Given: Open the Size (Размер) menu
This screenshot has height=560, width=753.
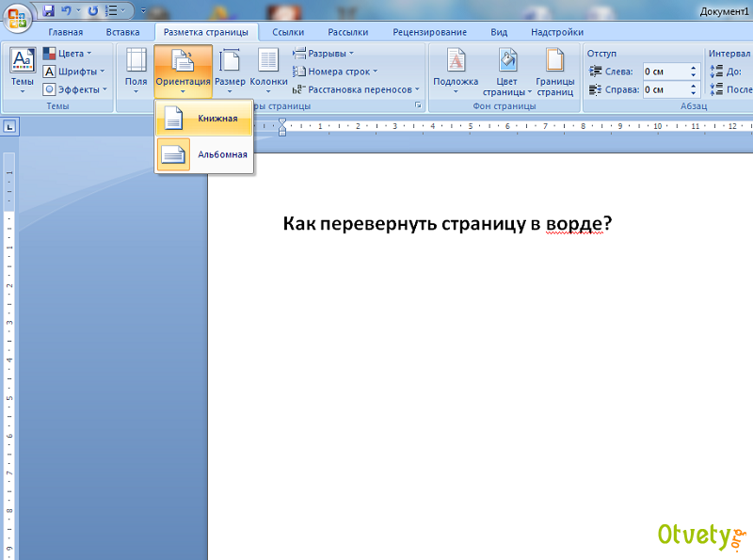Looking at the screenshot, I should [230, 72].
